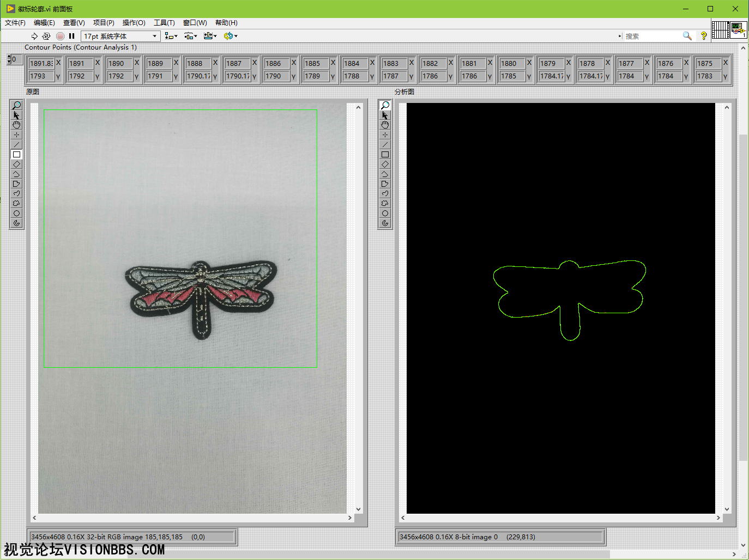Choose the Line tool in the 原图 palette

[x=16, y=144]
